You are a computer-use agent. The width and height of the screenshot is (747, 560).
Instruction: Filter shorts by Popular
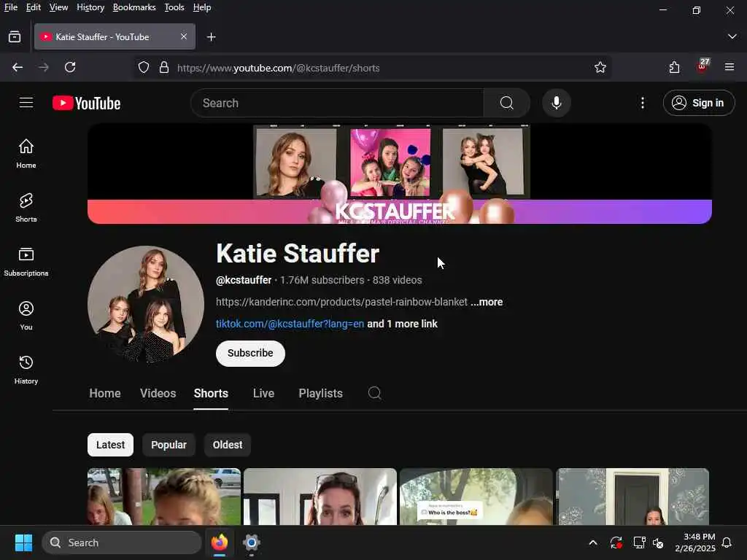tap(169, 445)
